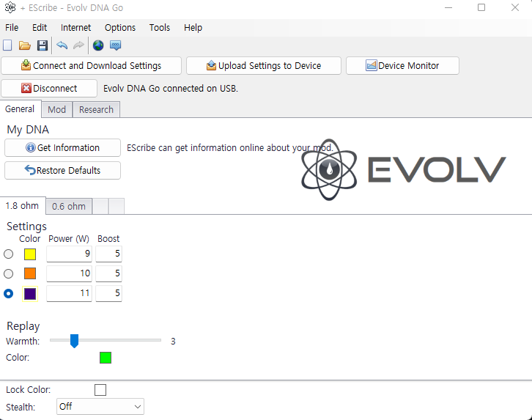Open Device Monitor
The height and width of the screenshot is (420, 532).
click(402, 65)
